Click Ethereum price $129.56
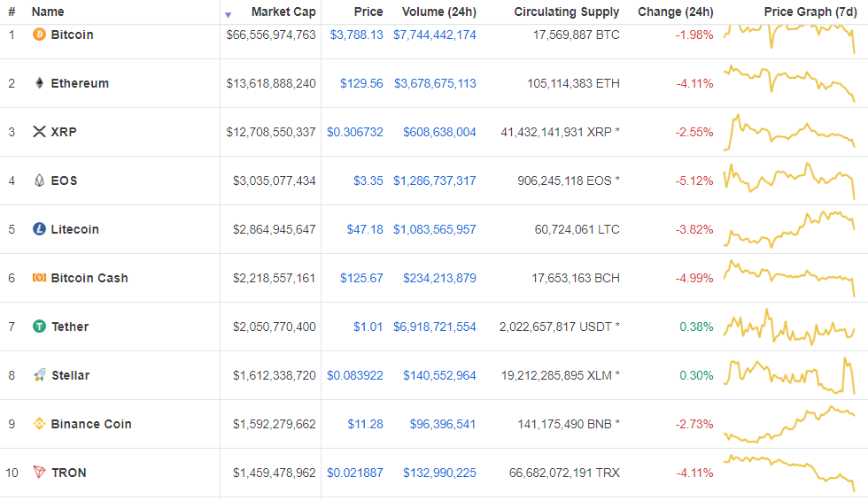Viewport: 868px width, 500px height. pyautogui.click(x=361, y=83)
